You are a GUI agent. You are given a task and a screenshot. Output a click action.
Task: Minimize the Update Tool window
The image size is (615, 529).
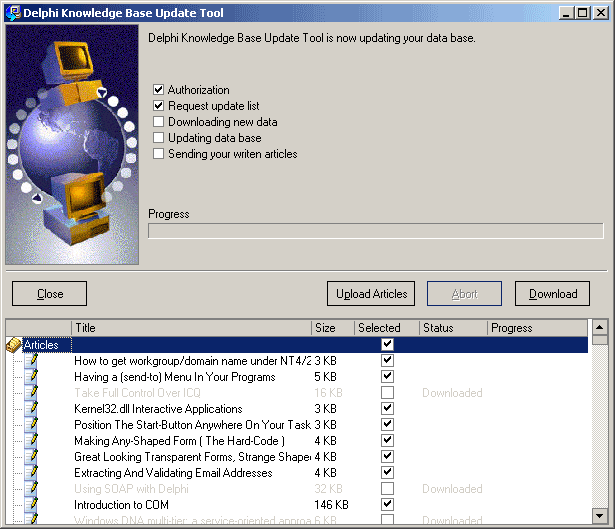[566, 13]
